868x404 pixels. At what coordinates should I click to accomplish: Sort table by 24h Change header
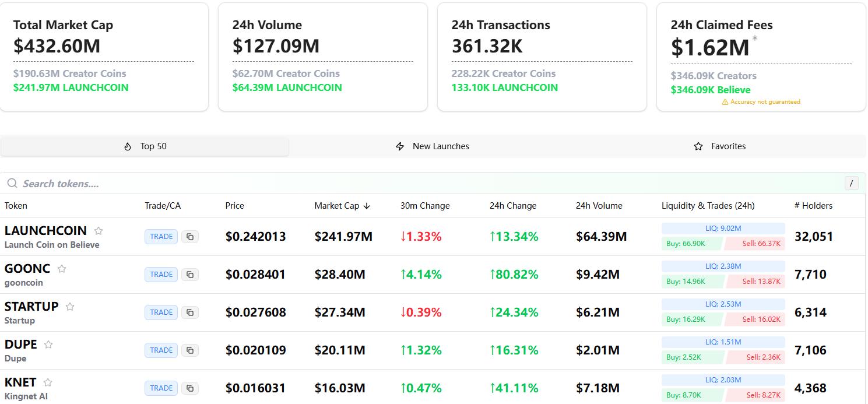pos(512,206)
